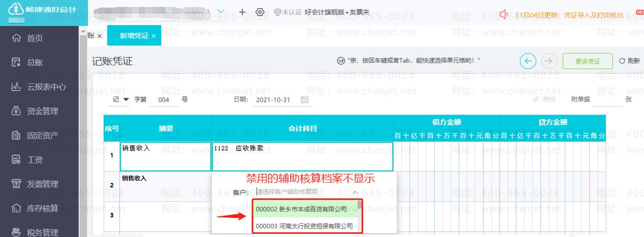Close the 新增凭证 tab
The width and height of the screenshot is (644, 237).
coord(154,36)
